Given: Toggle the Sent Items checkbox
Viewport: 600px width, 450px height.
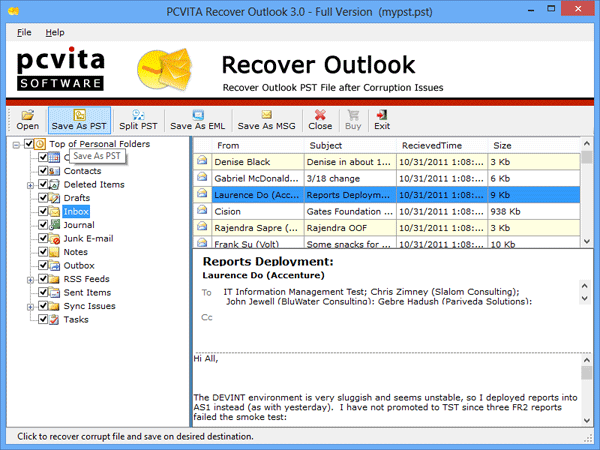Looking at the screenshot, I should [43, 292].
